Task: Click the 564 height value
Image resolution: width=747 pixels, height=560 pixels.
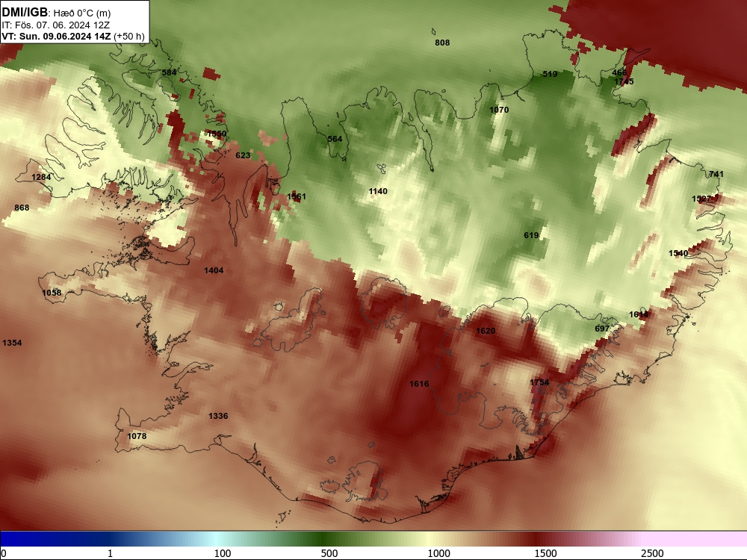Action: pyautogui.click(x=335, y=139)
